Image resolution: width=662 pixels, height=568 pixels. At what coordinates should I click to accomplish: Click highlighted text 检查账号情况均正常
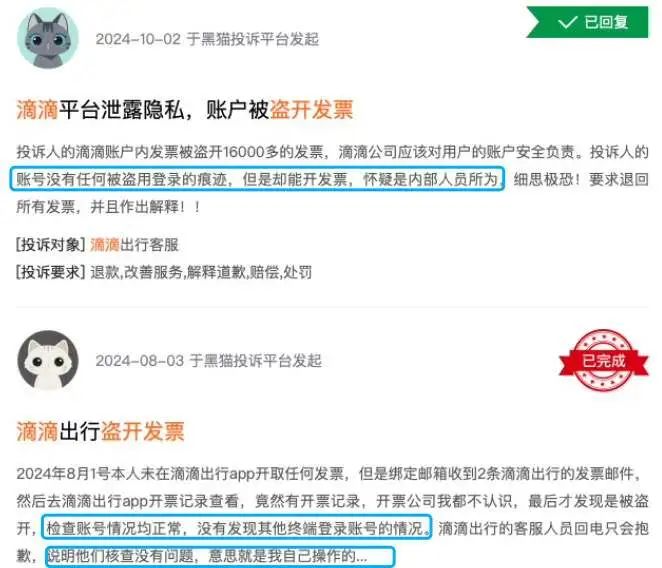[114, 528]
